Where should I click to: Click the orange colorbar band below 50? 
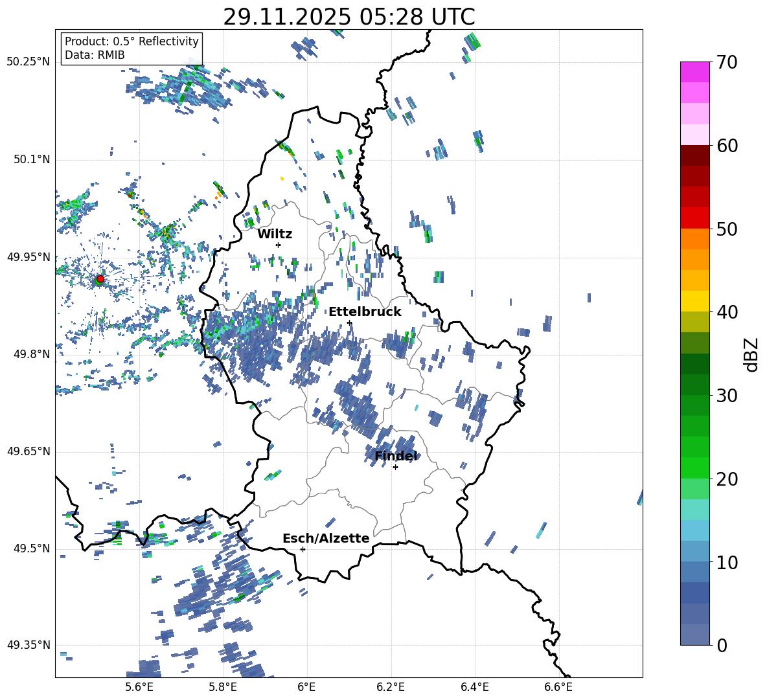point(695,239)
